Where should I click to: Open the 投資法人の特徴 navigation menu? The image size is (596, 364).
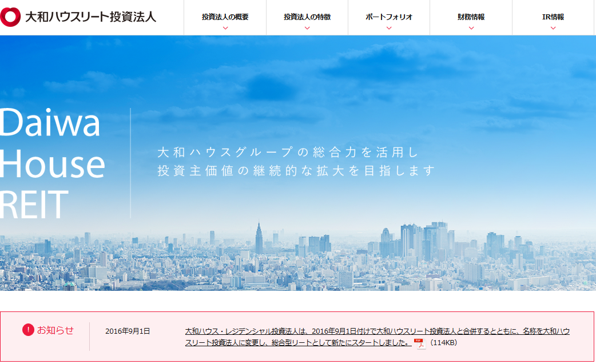[307, 17]
